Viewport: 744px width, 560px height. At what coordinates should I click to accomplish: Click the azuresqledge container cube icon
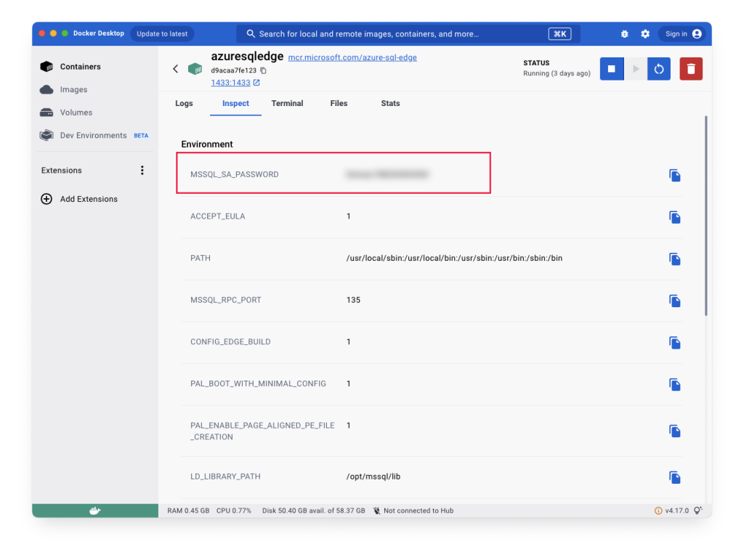click(x=195, y=69)
